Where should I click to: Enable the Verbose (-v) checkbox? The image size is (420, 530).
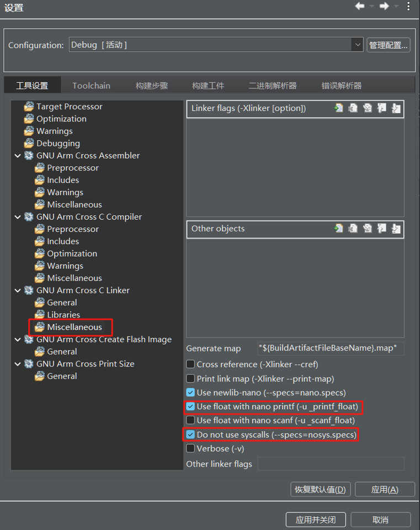click(190, 448)
